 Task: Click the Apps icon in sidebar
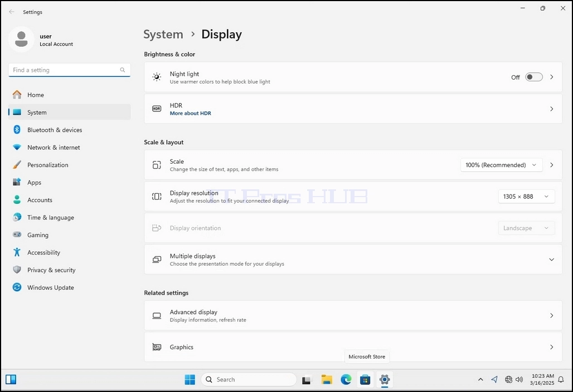click(x=17, y=182)
